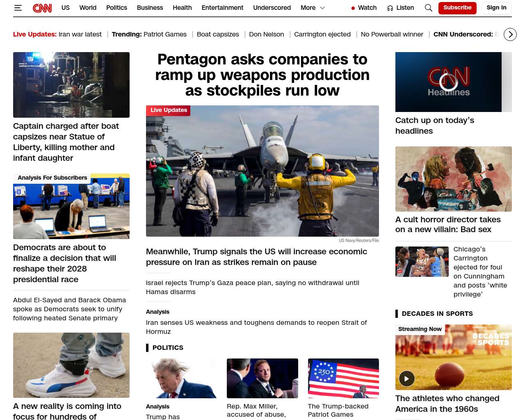Open the CNN Underscored trending label

point(463,34)
